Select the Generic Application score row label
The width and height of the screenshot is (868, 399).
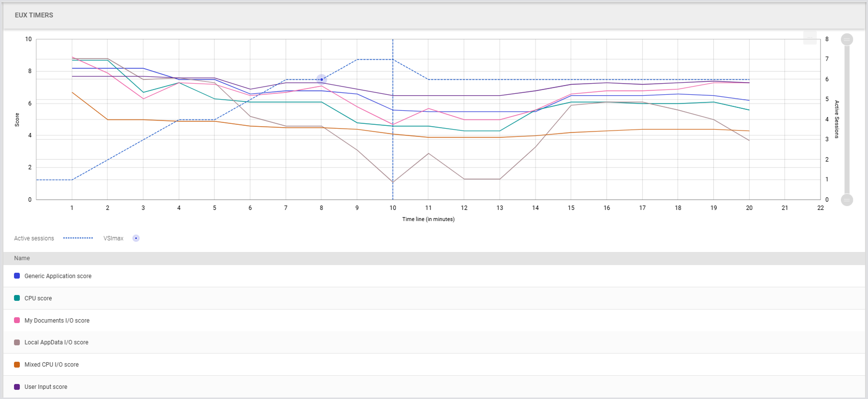tap(58, 276)
